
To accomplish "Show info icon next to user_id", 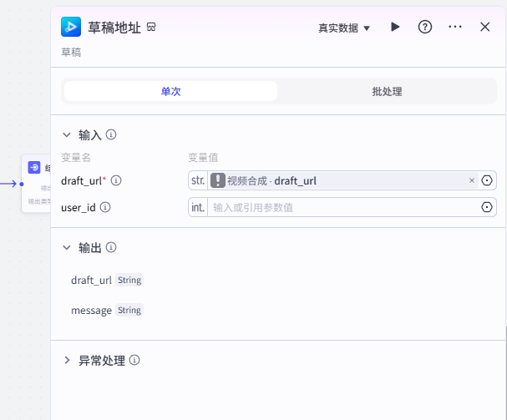I will click(105, 207).
